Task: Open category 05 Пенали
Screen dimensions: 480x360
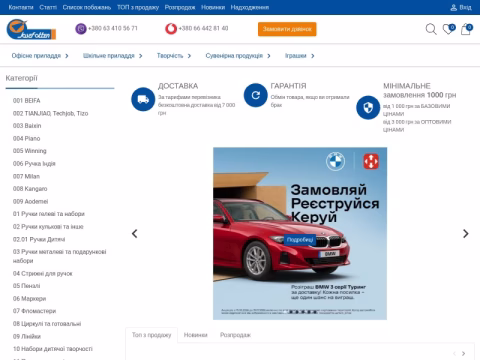Action: click(x=26, y=286)
